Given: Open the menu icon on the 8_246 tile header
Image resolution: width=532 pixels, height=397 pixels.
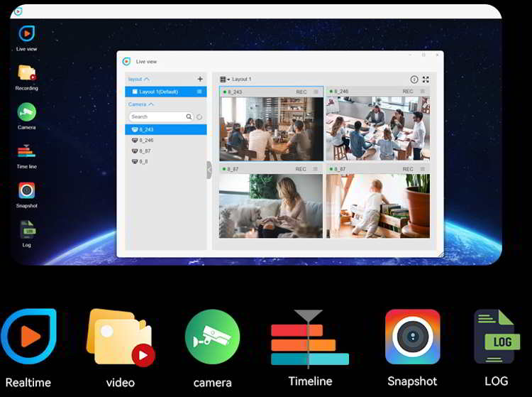Looking at the screenshot, I should coord(423,92).
